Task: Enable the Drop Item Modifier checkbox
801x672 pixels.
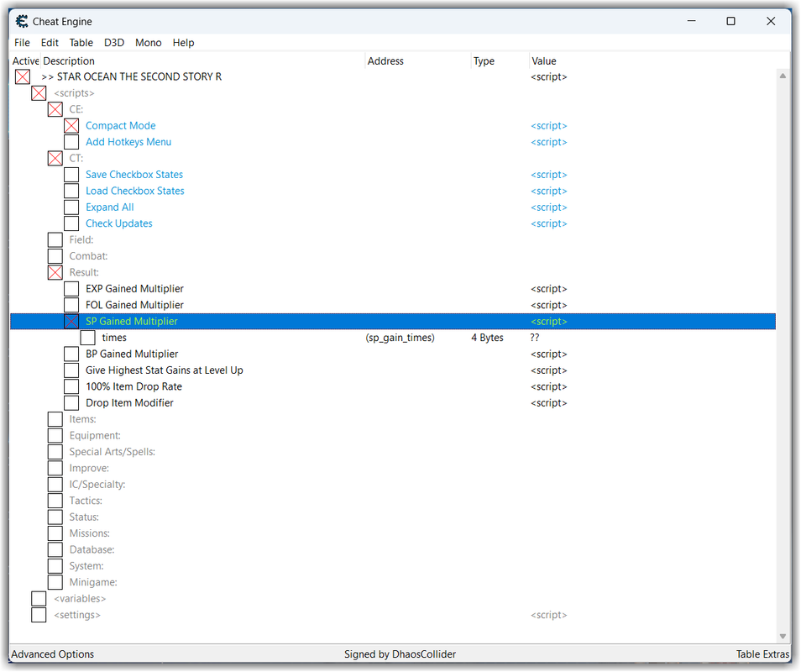Action: pos(71,403)
